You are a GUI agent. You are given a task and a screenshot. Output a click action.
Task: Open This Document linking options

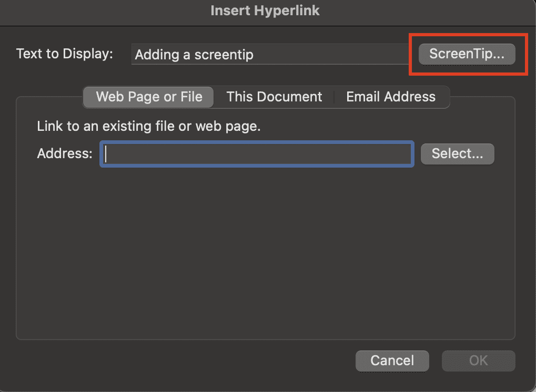tap(274, 97)
